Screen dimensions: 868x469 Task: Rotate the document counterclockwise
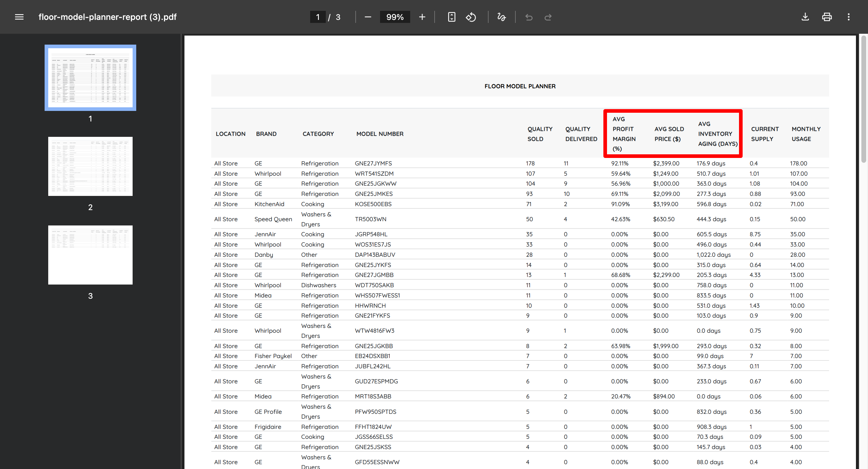coord(471,17)
